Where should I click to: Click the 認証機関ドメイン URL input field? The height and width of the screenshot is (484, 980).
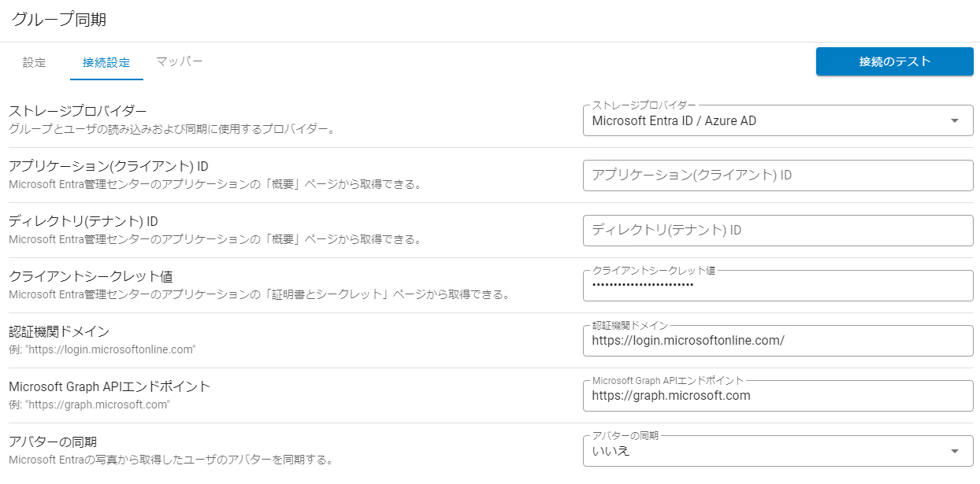[778, 341]
